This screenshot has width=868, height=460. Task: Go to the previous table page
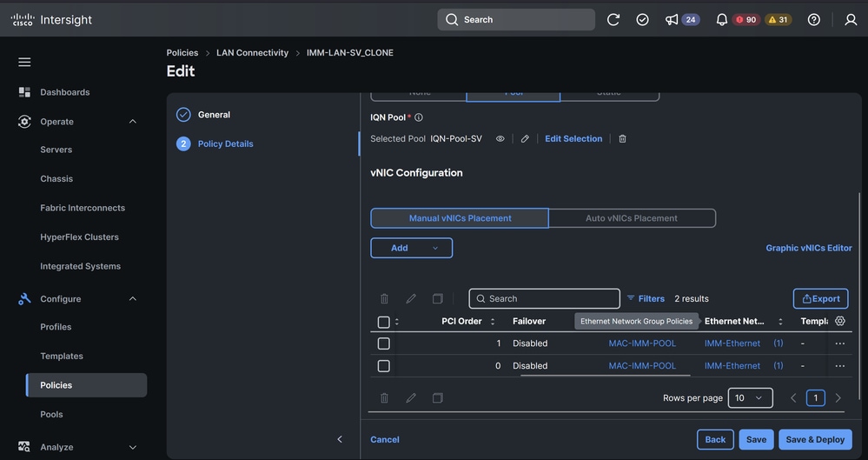[x=793, y=398]
